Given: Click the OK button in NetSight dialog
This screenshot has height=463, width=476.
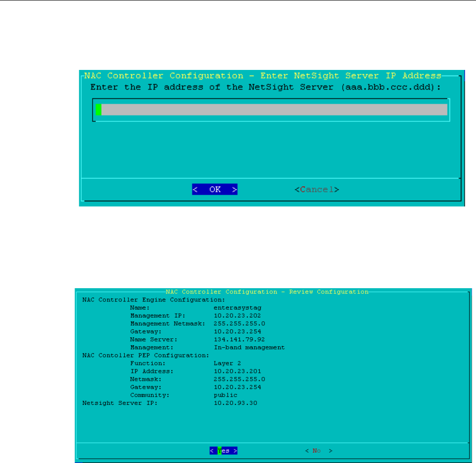Looking at the screenshot, I should tap(214, 189).
